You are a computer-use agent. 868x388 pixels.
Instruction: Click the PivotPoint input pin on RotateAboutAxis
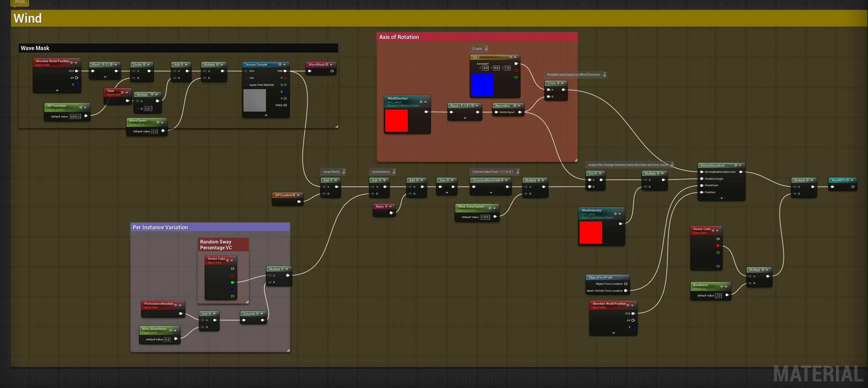coord(702,186)
